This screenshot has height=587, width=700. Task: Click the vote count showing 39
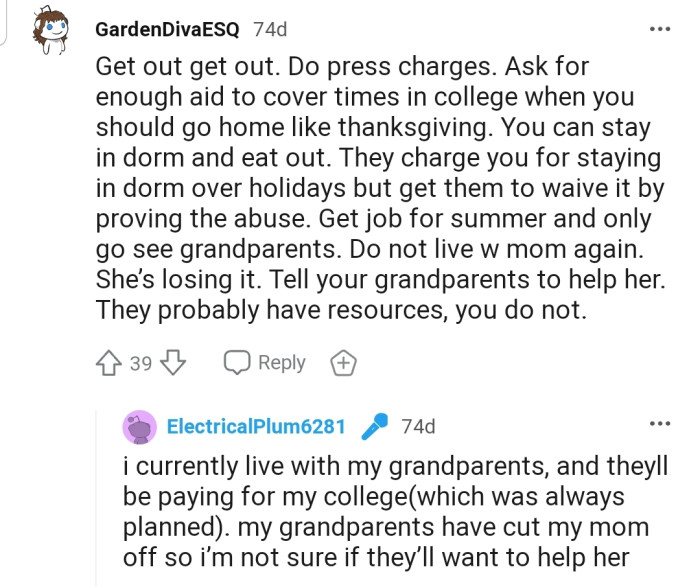[x=141, y=363]
